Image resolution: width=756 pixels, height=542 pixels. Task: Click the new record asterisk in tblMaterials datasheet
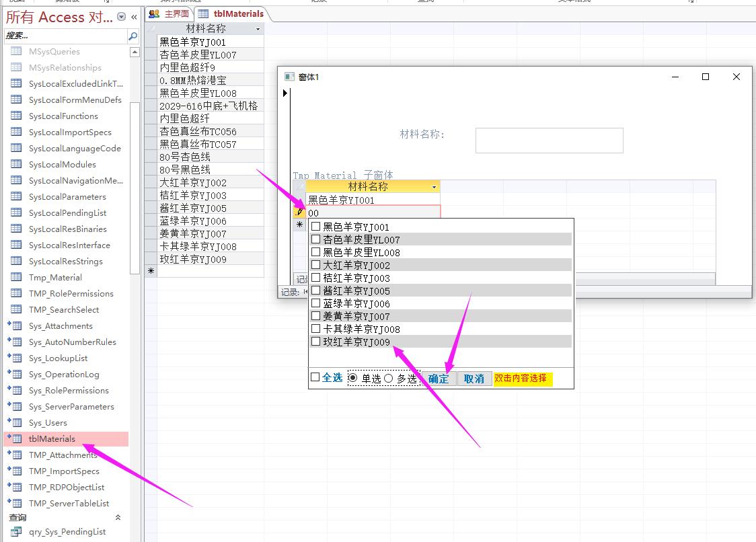click(x=151, y=271)
